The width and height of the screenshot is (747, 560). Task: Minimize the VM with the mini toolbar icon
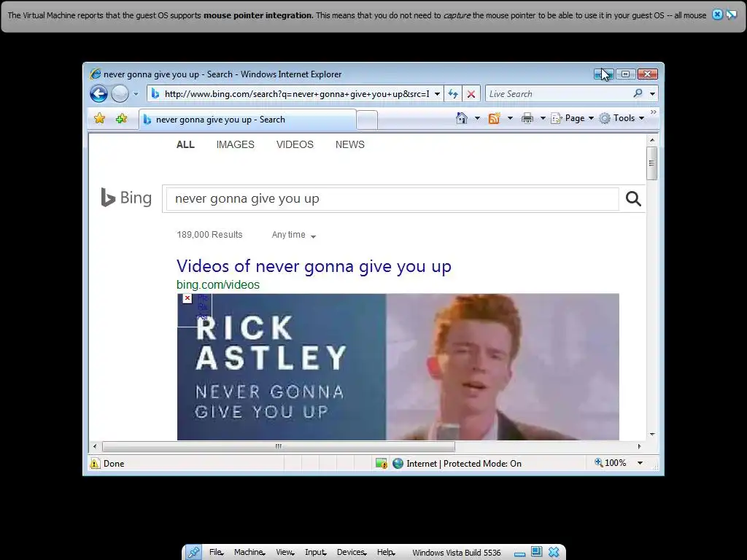click(x=519, y=553)
